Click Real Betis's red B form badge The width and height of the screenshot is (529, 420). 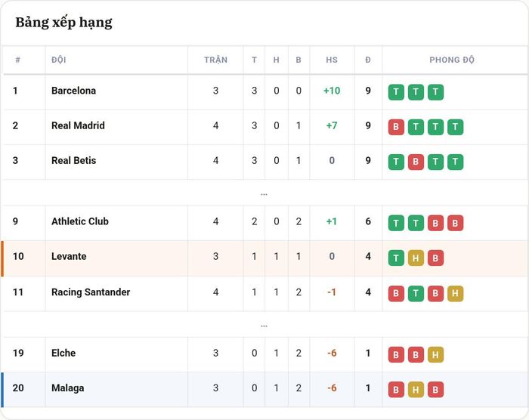pos(416,162)
